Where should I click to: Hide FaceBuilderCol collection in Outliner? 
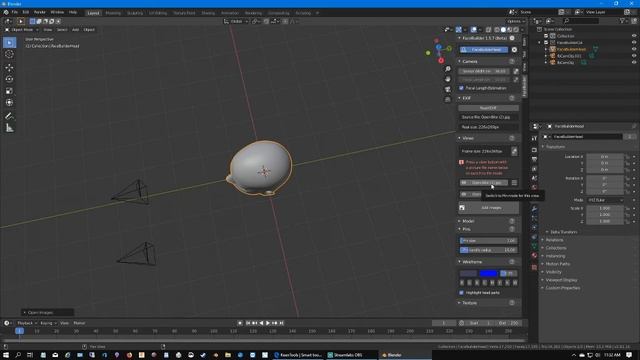tap(634, 42)
